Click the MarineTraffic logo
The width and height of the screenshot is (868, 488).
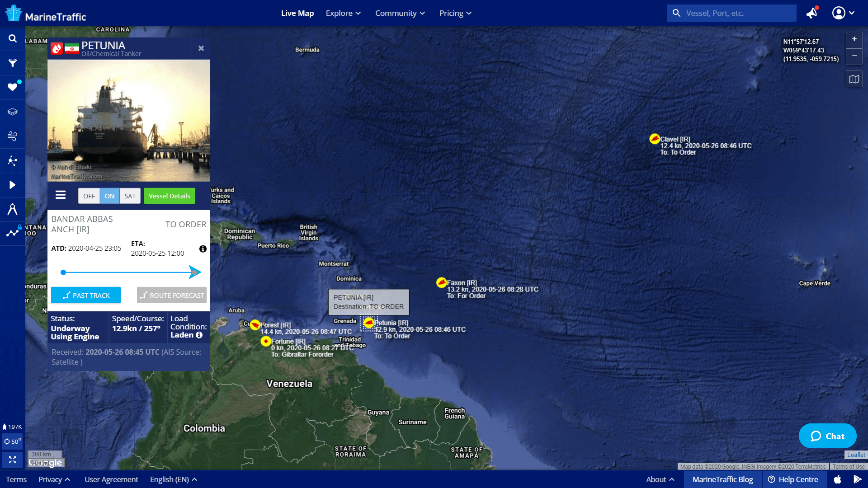[45, 14]
